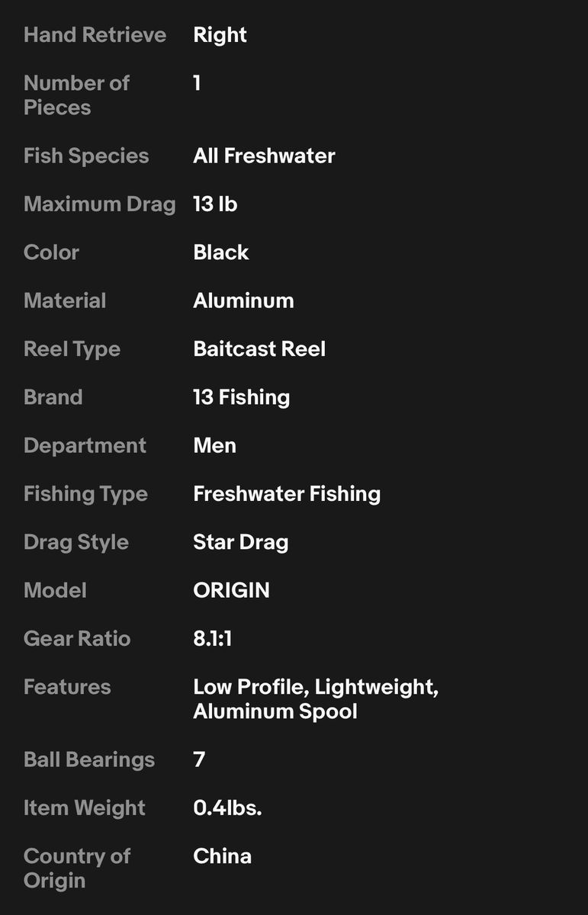
Task: Select the '0.4lbs.' item weight value
Action: (x=227, y=807)
